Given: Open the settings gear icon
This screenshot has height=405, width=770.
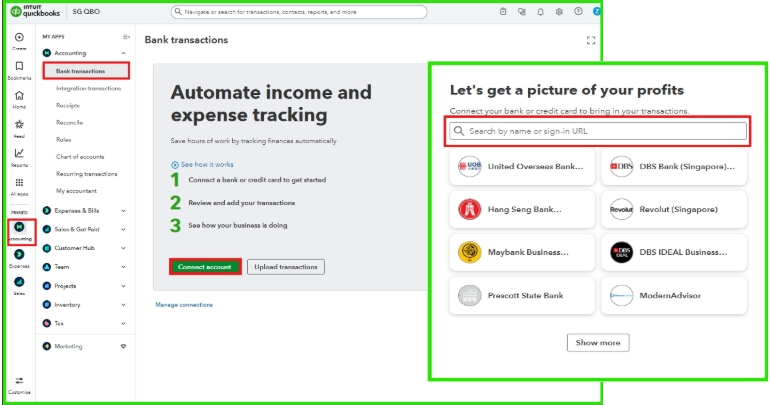Looking at the screenshot, I should (559, 11).
